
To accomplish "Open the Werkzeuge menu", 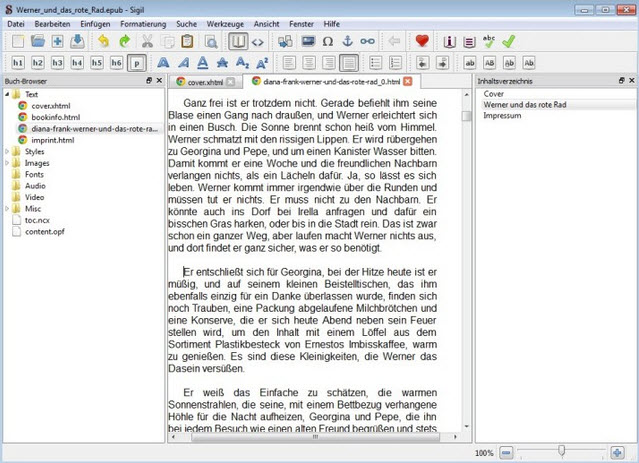I will click(x=225, y=24).
